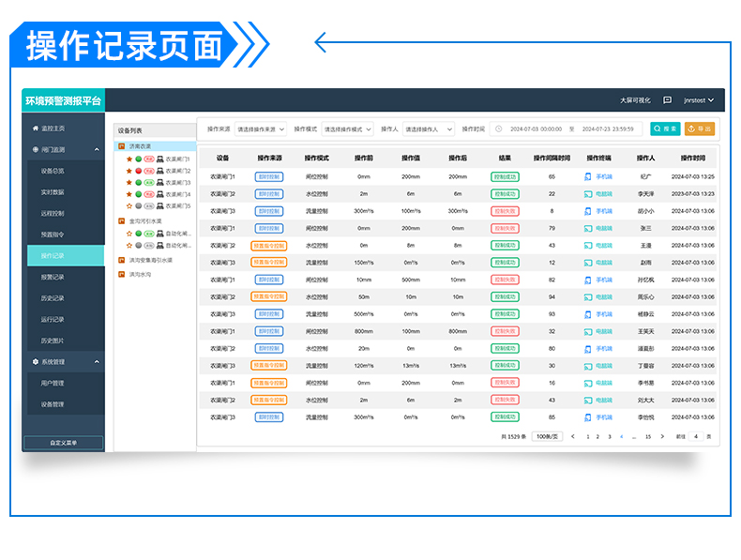
Task: Open 报警记录 in the sidebar
Action: pos(53,277)
